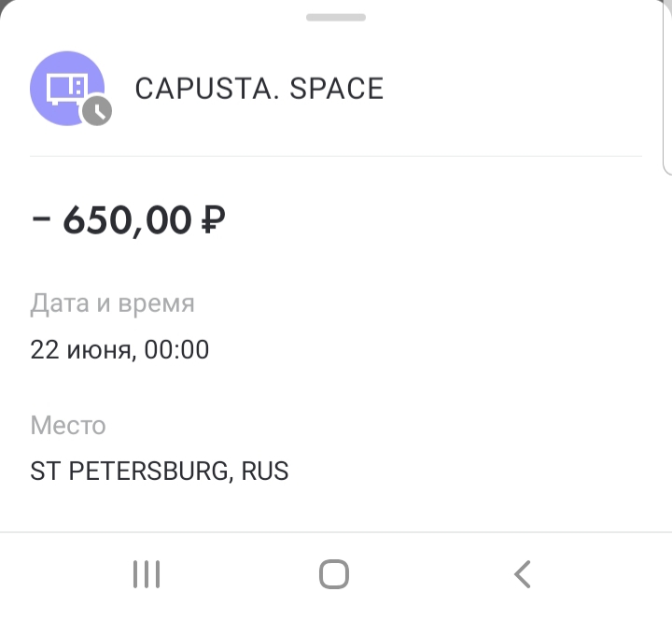Image resolution: width=672 pixels, height=620 pixels.
Task: Tap the time 00:00 in date row
Action: click(x=176, y=349)
